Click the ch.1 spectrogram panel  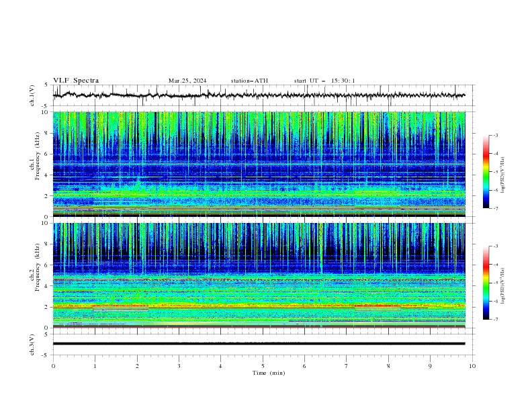coord(259,164)
